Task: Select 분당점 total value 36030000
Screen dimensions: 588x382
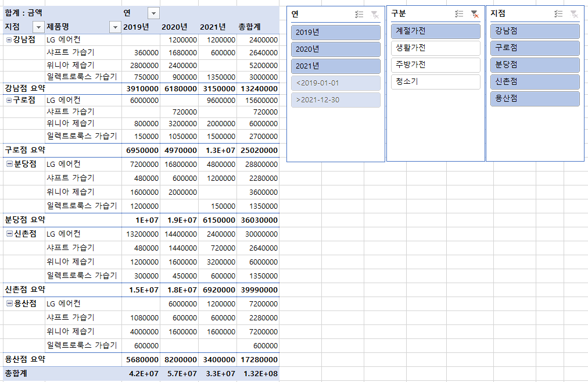Action: pos(259,220)
